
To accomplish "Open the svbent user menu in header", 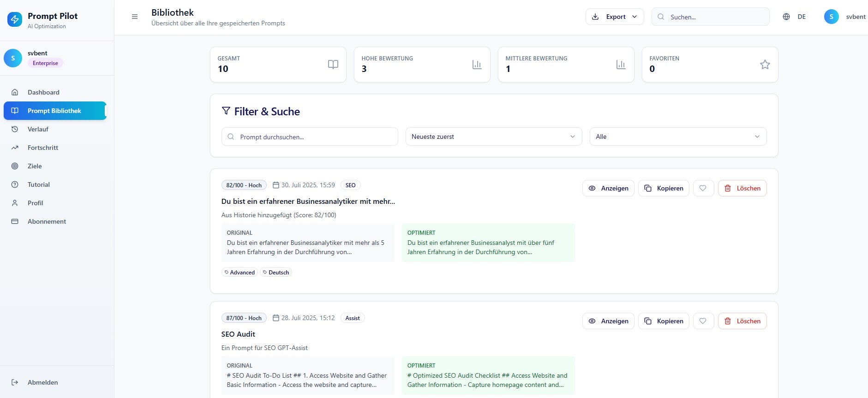I will (845, 17).
